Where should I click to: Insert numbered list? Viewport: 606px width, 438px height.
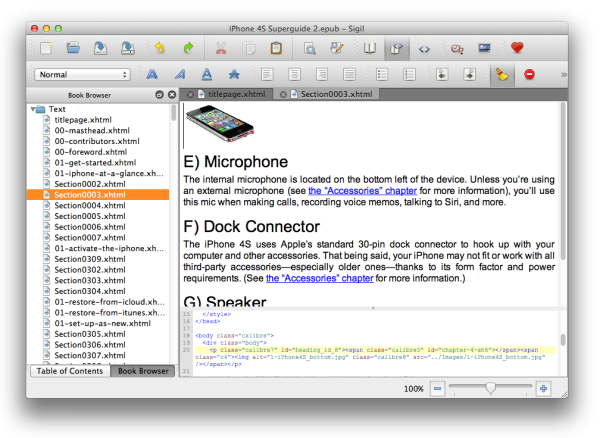point(409,74)
